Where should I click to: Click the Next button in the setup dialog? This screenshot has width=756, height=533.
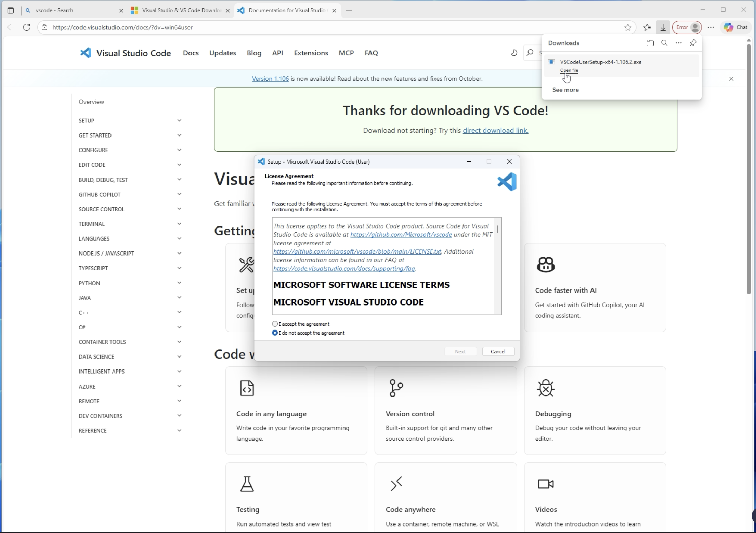click(x=460, y=351)
